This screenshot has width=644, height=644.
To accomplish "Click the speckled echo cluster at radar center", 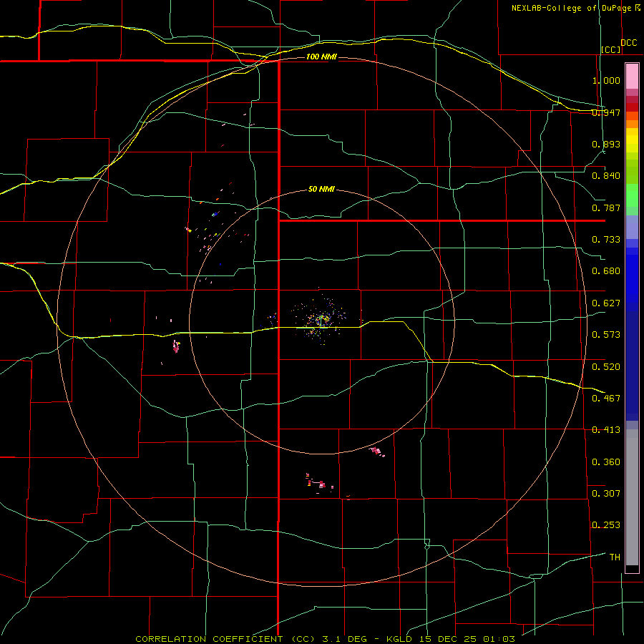I will click(321, 319).
